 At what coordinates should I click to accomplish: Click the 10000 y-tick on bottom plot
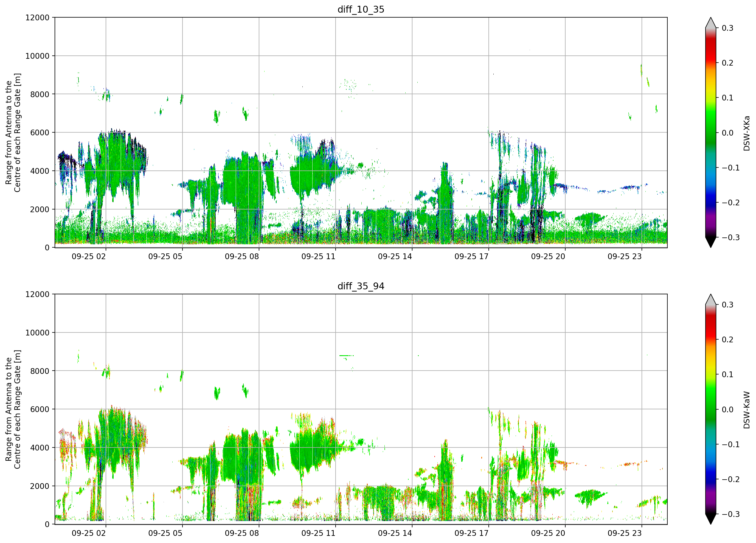37,333
